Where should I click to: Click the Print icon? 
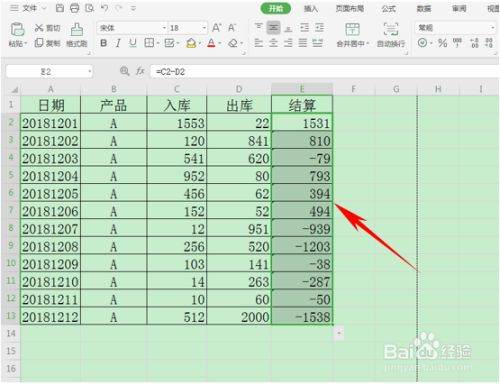tap(74, 8)
